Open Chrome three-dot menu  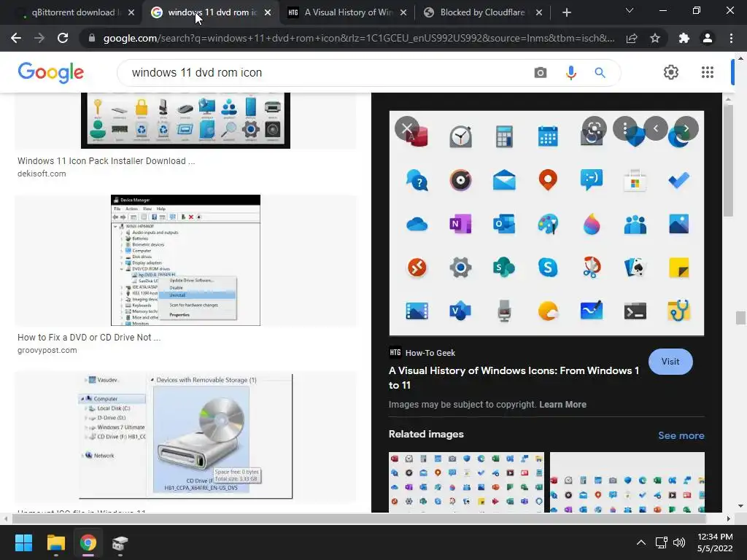coord(731,38)
